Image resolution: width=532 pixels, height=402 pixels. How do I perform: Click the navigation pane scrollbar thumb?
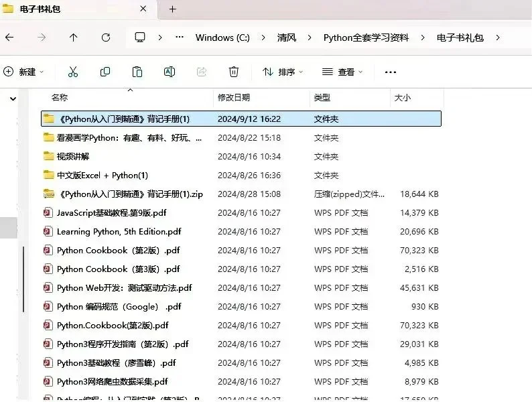(23, 279)
